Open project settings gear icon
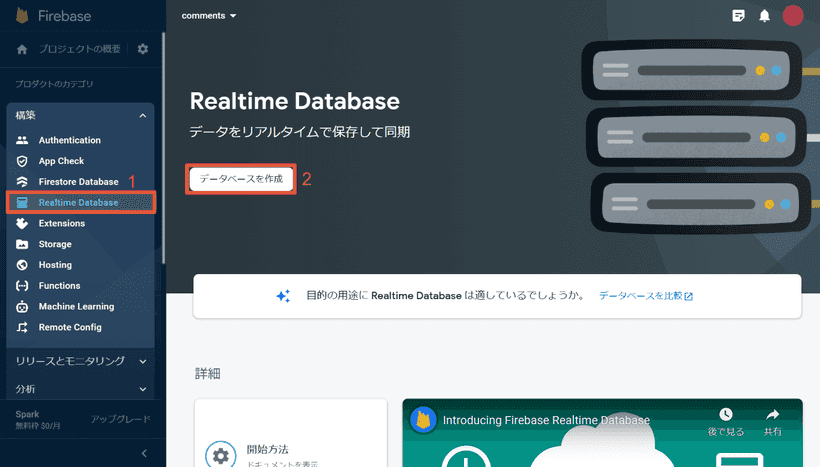The width and height of the screenshot is (820, 467). pyautogui.click(x=143, y=49)
